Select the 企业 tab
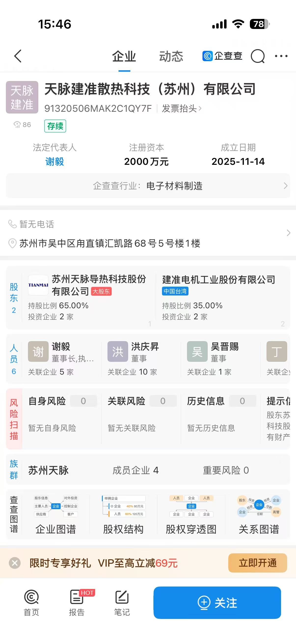This screenshot has height=644, width=296. click(x=124, y=56)
